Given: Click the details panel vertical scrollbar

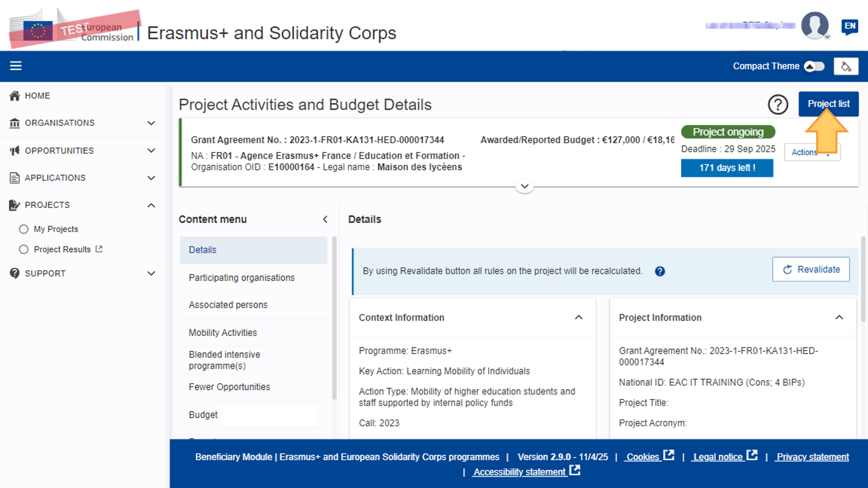Looking at the screenshot, I should 863,279.
